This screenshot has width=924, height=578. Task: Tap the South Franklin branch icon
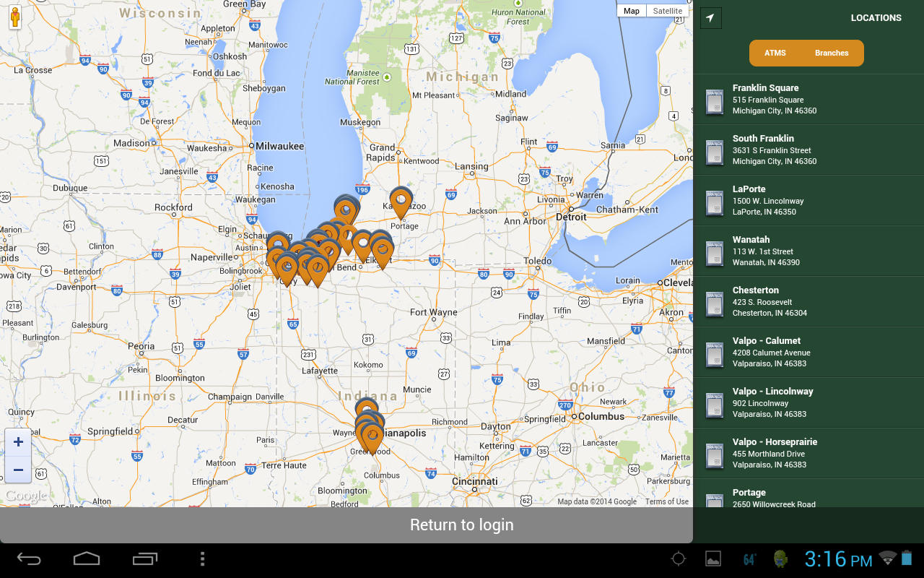[714, 152]
